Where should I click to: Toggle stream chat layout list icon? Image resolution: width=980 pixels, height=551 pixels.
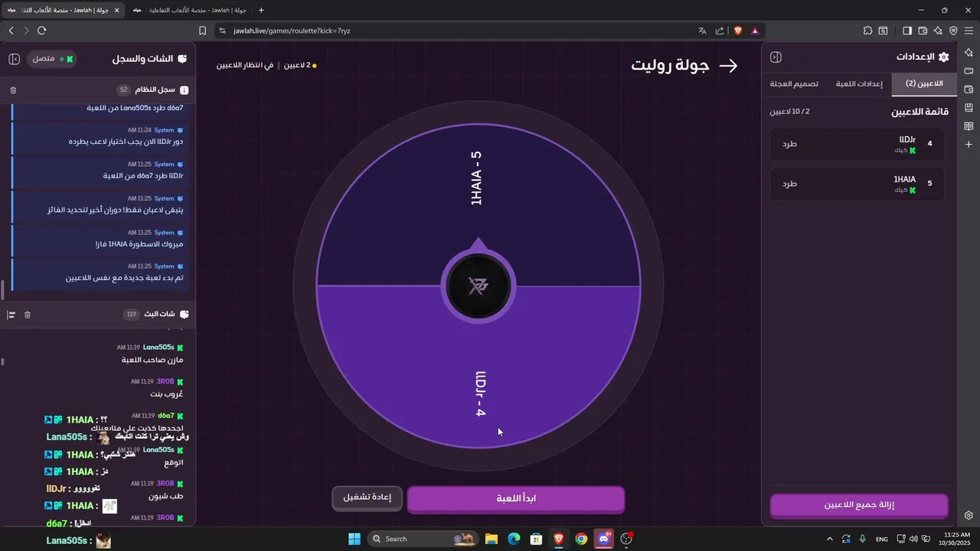11,315
